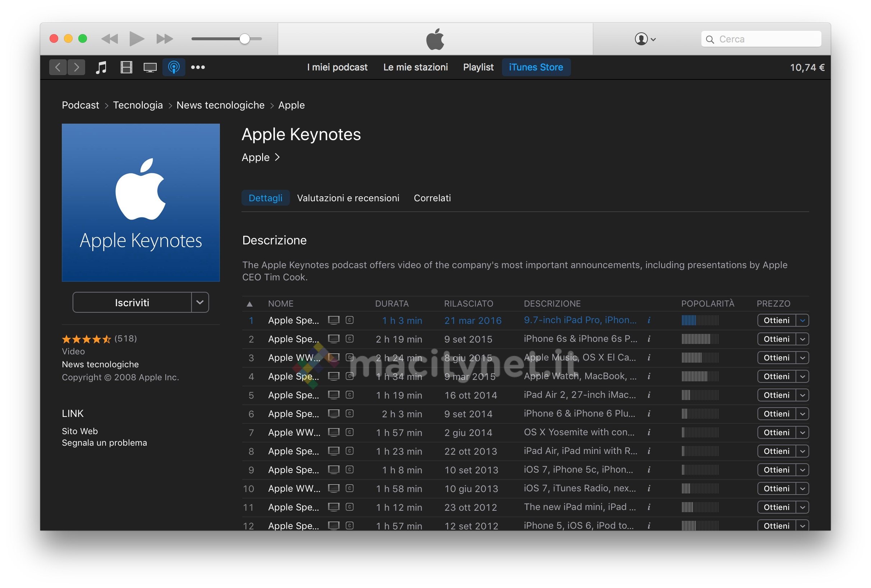Image resolution: width=871 pixels, height=588 pixels.
Task: Open the account user dropdown
Action: pos(645,39)
